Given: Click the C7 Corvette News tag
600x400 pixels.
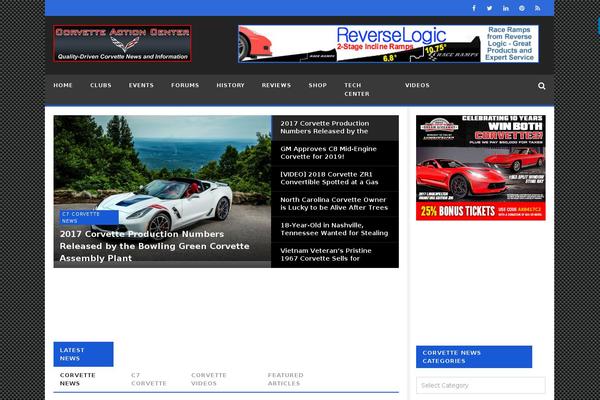Looking at the screenshot, I should pyautogui.click(x=89, y=217).
